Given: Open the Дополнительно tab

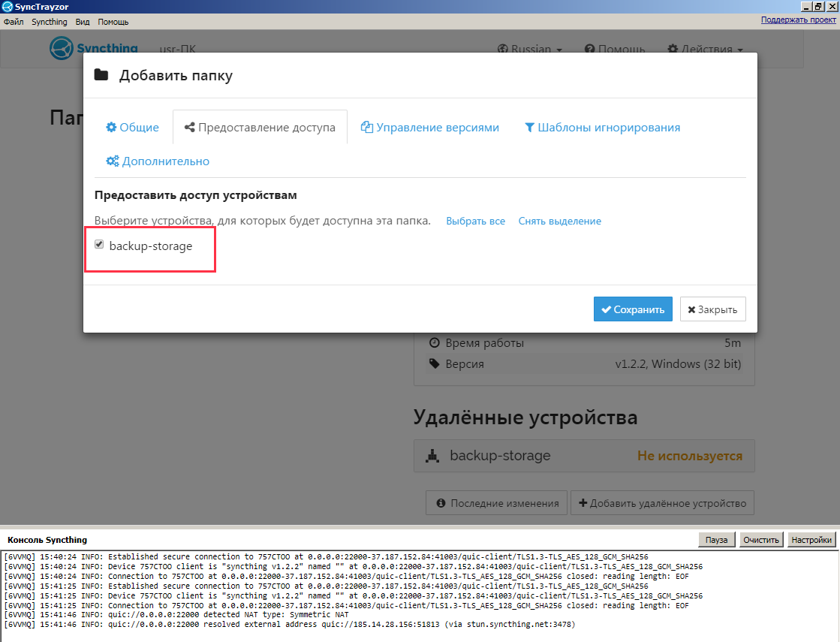Looking at the screenshot, I should tap(158, 161).
